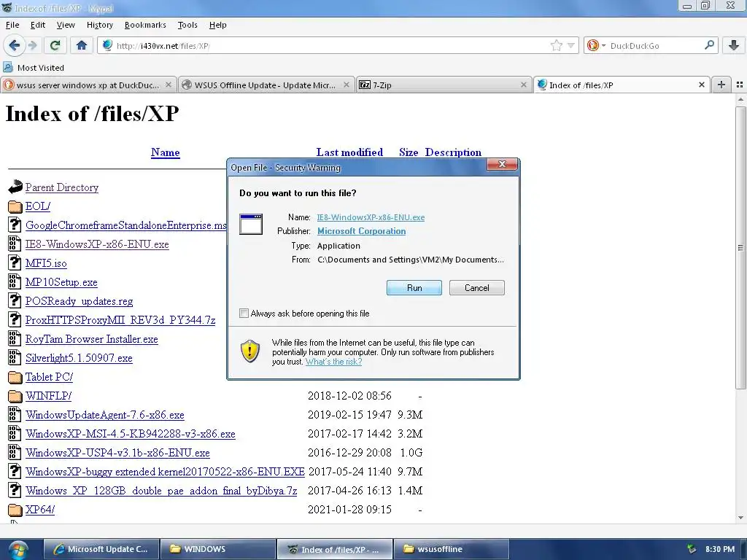This screenshot has height=560, width=747.
Task: Download WindowsXP-USP4-v3.1b-x86-ENU.exe
Action: (x=117, y=452)
